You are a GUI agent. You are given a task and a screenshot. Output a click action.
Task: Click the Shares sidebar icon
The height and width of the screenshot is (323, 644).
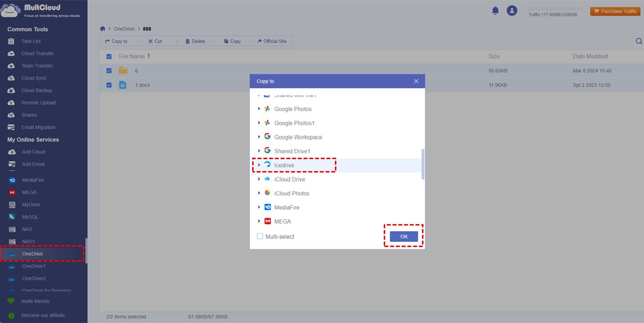pyautogui.click(x=11, y=115)
